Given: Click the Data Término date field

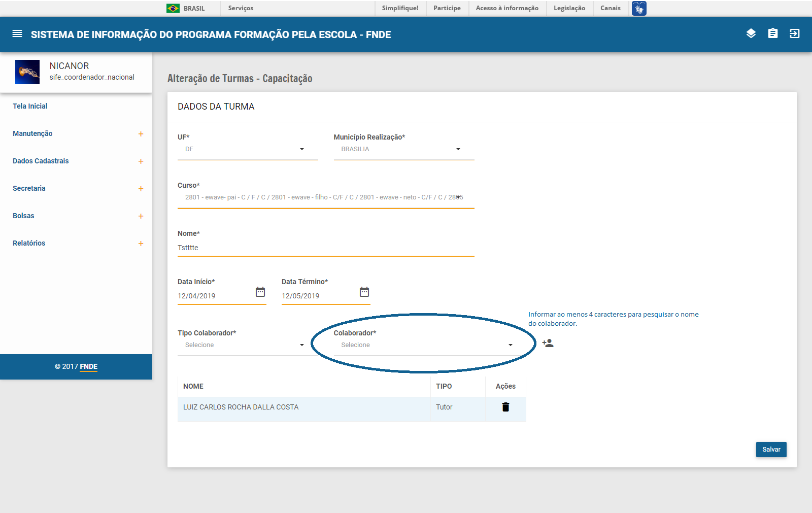Looking at the screenshot, I should (319, 296).
